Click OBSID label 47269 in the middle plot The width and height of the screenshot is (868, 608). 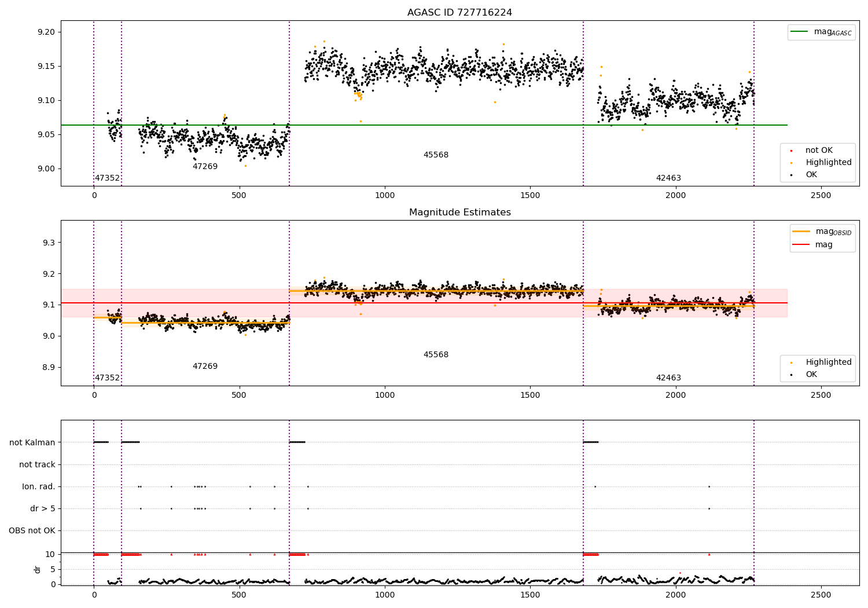(205, 366)
